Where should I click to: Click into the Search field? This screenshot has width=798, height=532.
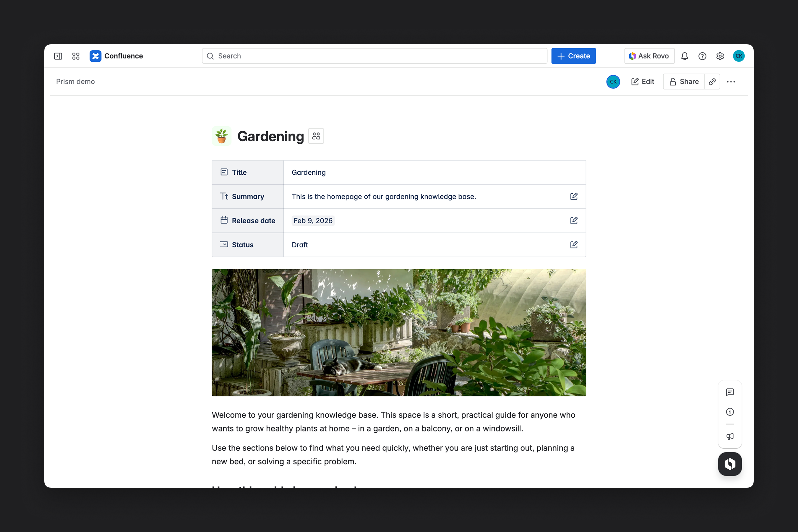point(374,56)
